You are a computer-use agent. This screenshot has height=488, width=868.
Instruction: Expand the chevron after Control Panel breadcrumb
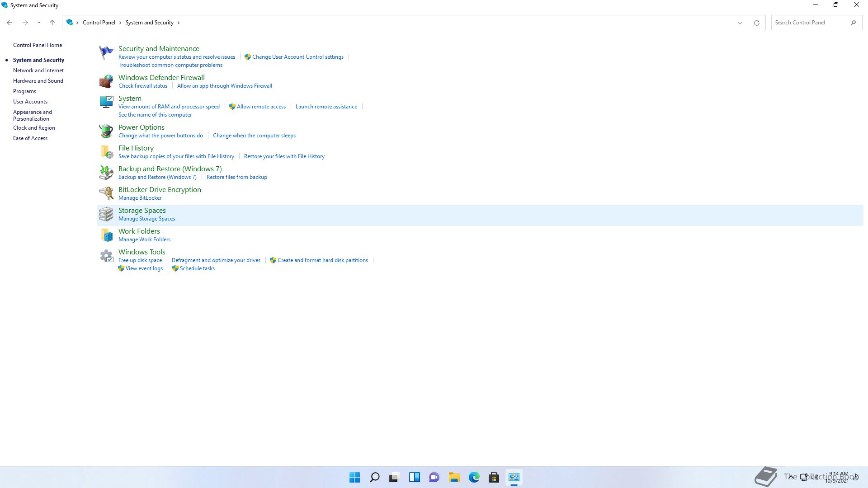point(120,23)
